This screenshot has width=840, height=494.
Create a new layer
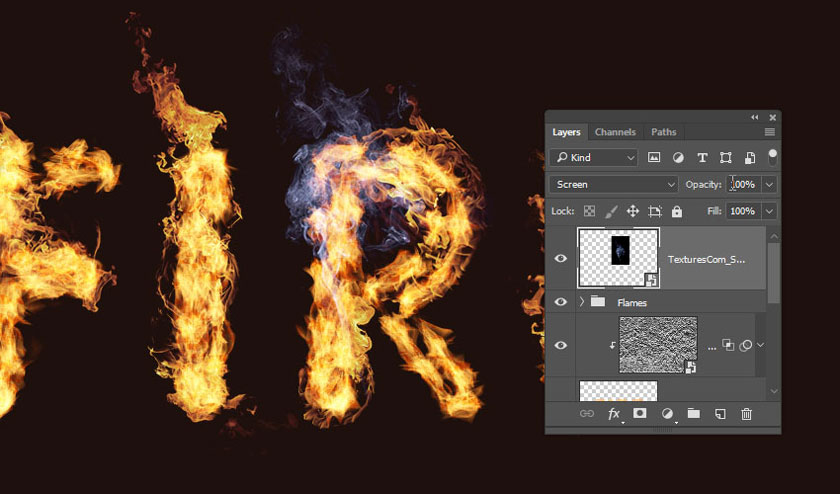pyautogui.click(x=720, y=414)
